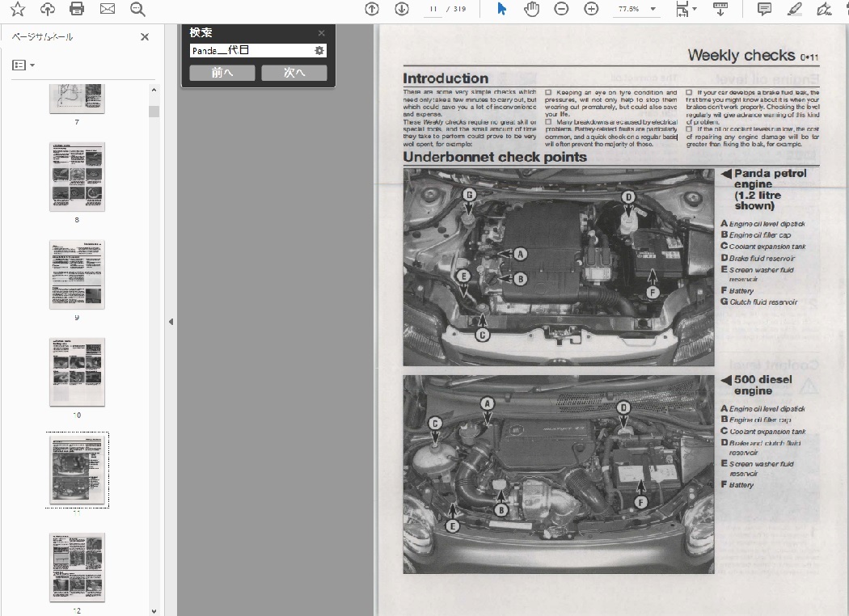Viewport: 849px width, 616px height.
Task: Click '500 diesel engine' caption text
Action: pos(763,385)
